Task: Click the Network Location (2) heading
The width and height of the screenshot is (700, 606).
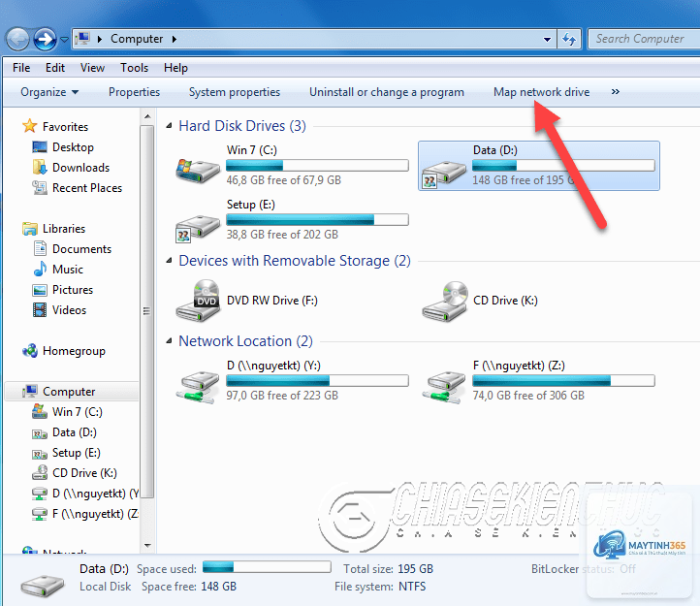Action: tap(245, 341)
